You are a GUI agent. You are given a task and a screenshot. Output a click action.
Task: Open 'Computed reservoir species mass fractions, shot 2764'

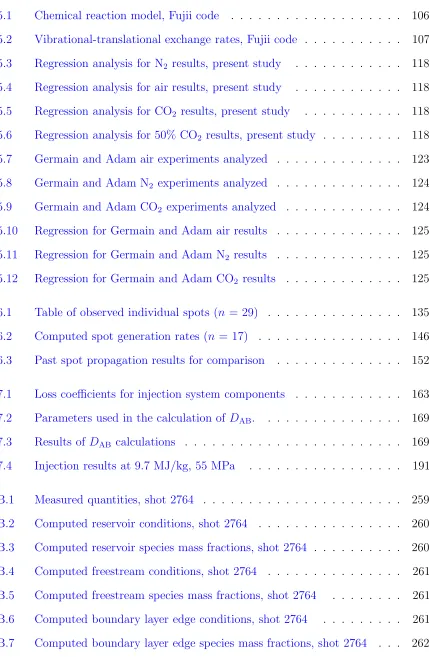[x=171, y=548]
